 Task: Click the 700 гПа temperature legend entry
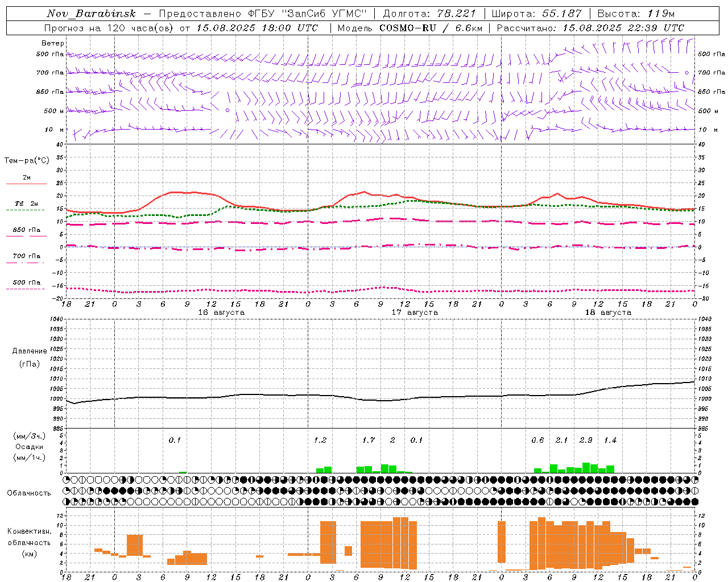pos(27,256)
